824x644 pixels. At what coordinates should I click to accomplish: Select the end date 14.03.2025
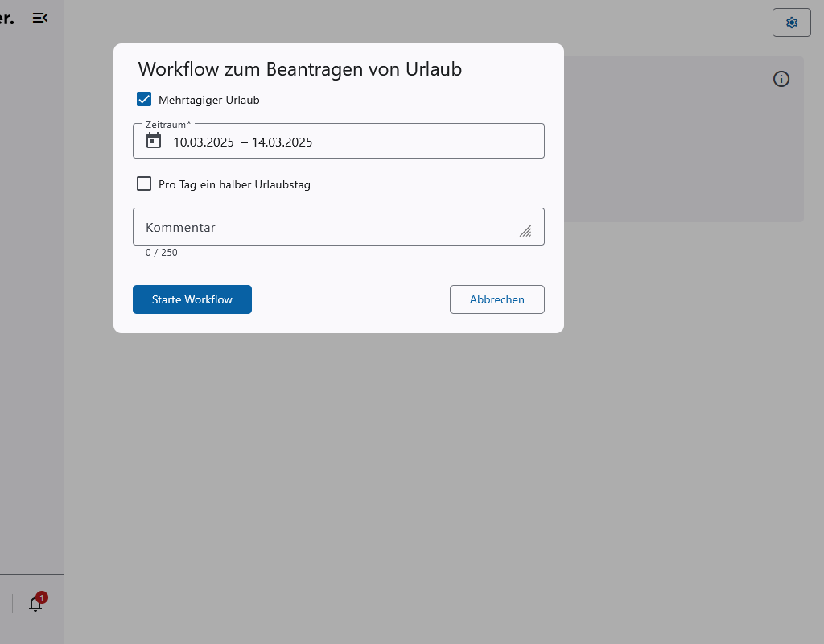click(282, 142)
